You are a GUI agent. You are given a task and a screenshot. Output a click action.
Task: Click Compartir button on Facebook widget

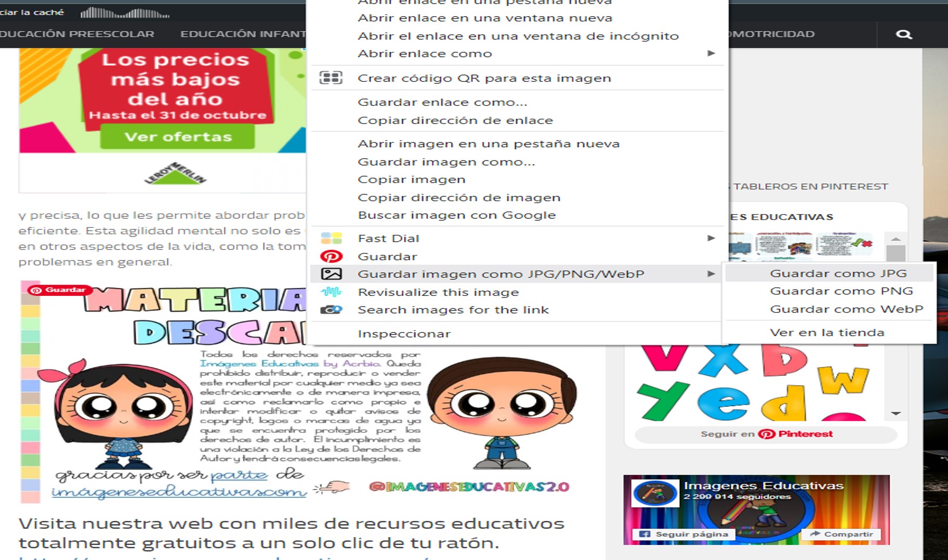(x=841, y=534)
